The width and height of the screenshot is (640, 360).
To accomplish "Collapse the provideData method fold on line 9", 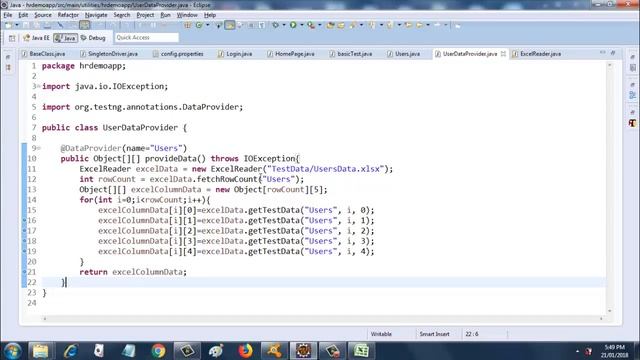I will (39, 148).
